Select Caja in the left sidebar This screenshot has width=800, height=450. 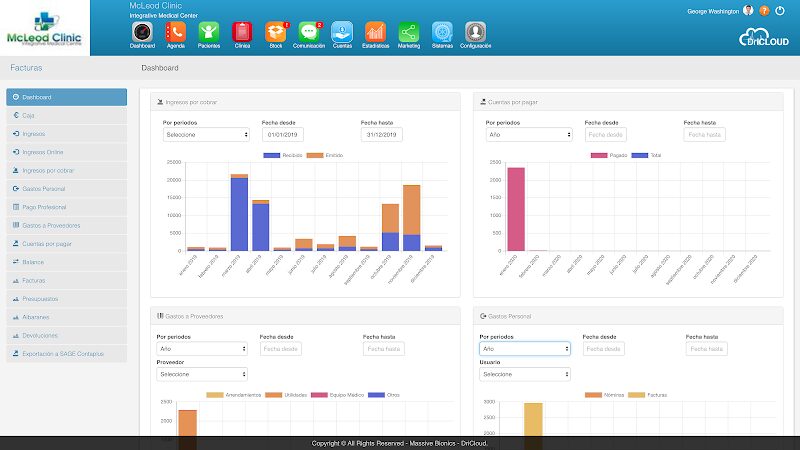click(x=66, y=115)
